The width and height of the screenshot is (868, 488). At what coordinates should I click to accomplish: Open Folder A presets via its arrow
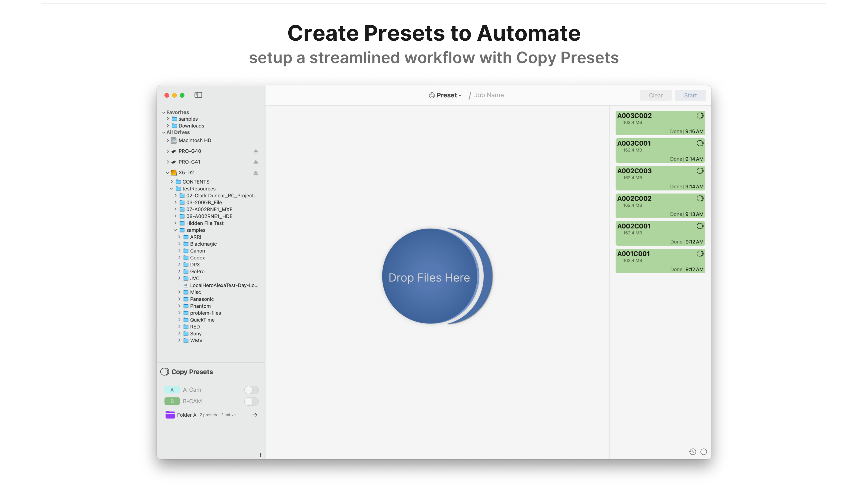(255, 415)
